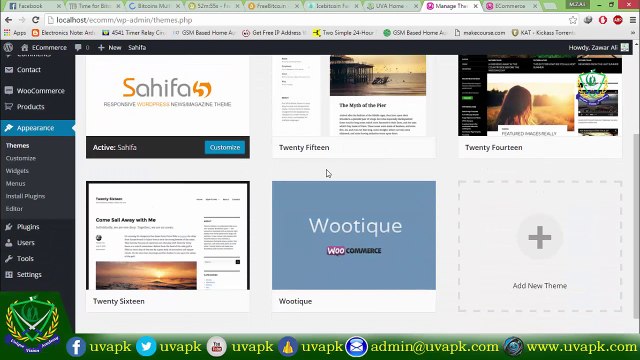Click the Appearance paintbrush icon

9,128
